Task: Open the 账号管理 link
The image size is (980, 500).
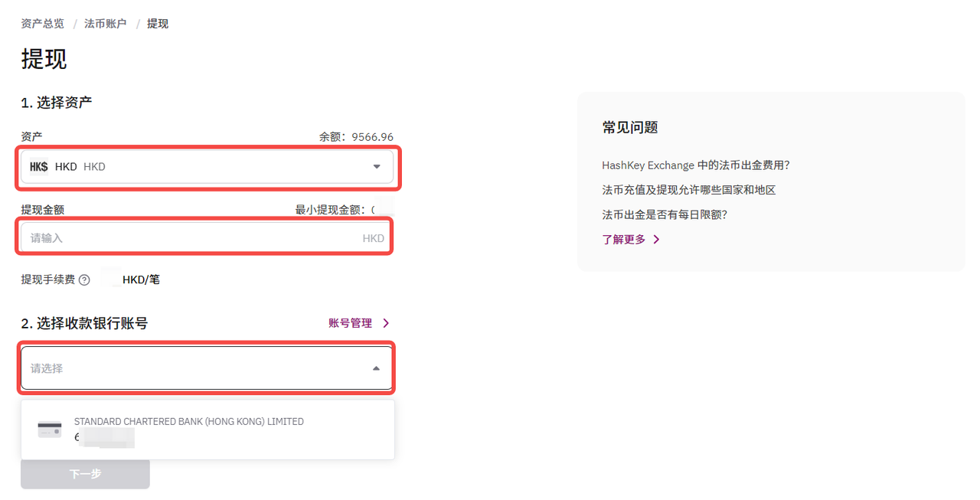Action: 351,322
